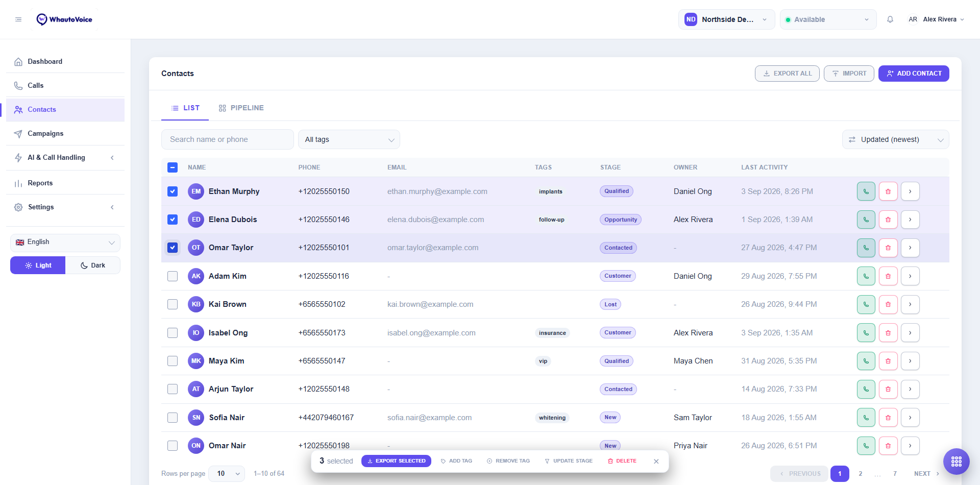
Task: Click the Add Contact button
Action: click(914, 74)
